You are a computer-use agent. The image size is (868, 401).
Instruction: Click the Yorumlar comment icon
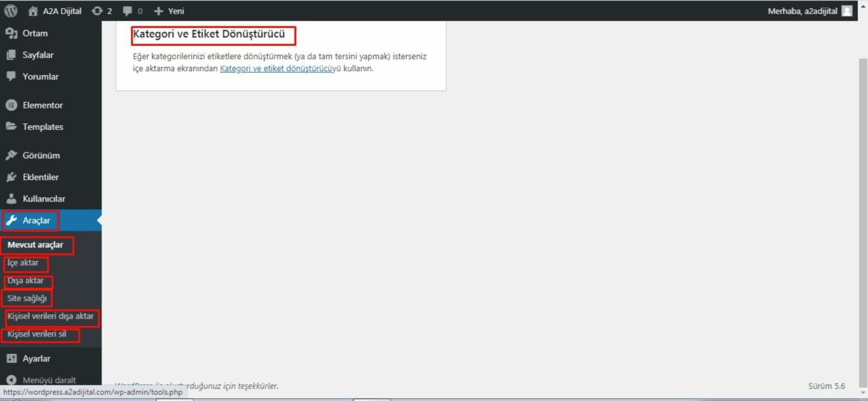11,76
